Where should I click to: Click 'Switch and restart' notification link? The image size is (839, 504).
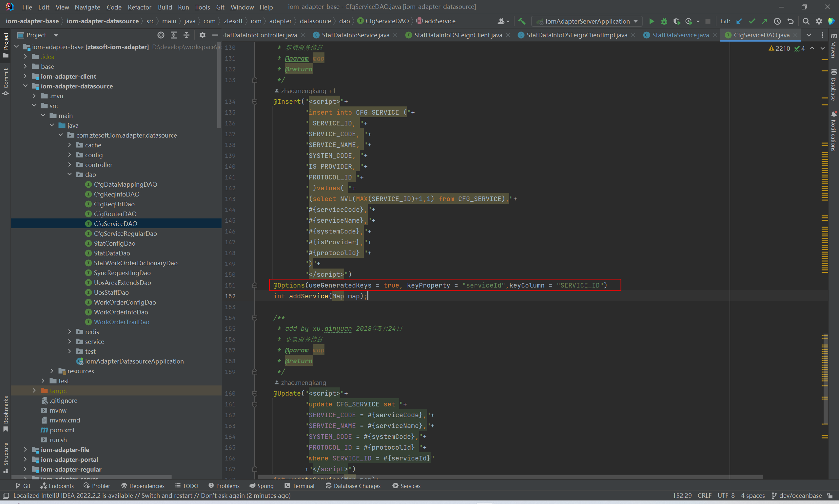(166, 495)
